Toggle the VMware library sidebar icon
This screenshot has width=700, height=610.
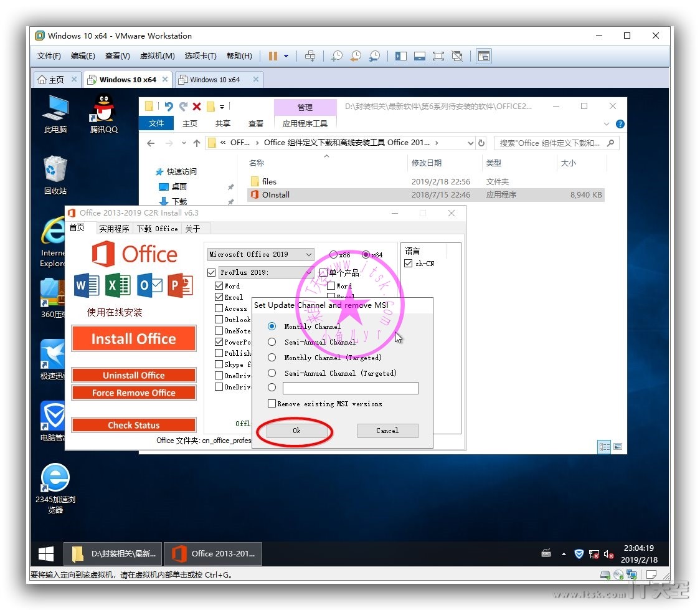pos(401,56)
